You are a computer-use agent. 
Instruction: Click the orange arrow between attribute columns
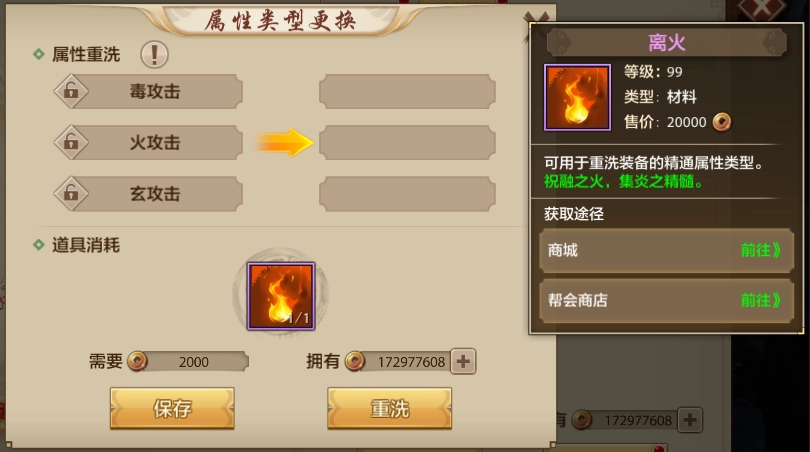click(x=285, y=142)
